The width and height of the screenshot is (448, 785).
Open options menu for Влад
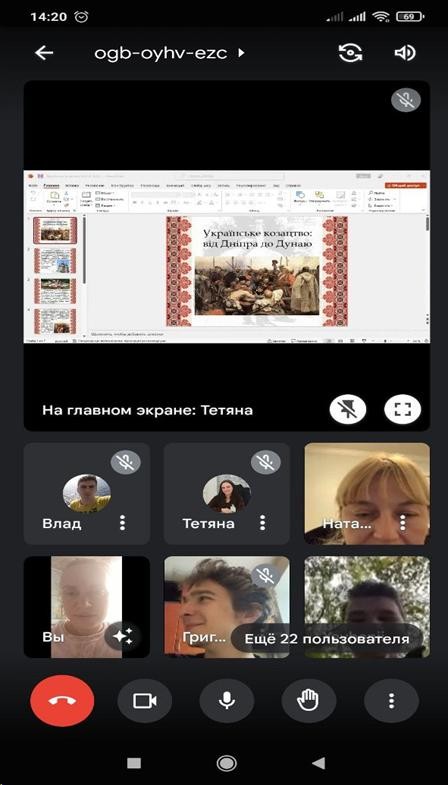tap(122, 523)
